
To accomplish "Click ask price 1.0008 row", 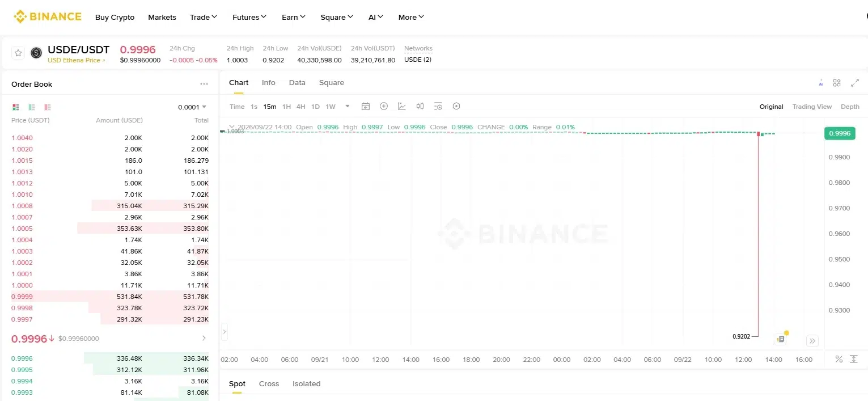I will [110, 206].
